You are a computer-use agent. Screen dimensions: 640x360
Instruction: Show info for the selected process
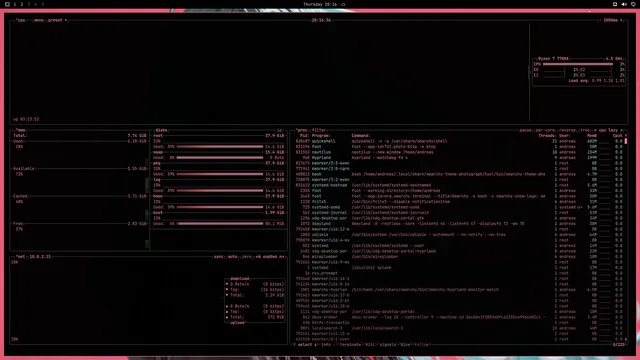click(x=326, y=344)
